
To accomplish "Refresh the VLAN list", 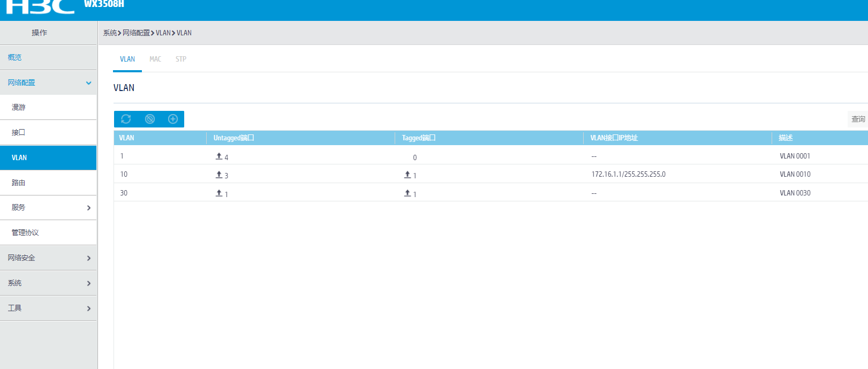I will tap(126, 119).
